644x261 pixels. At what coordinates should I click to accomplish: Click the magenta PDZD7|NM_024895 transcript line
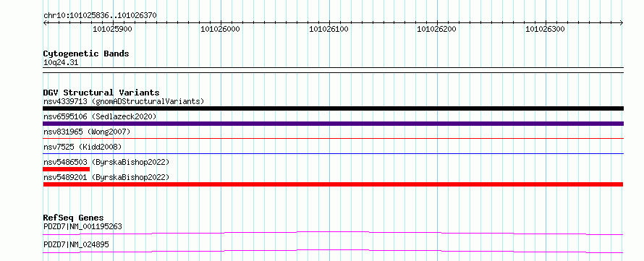(x=333, y=251)
